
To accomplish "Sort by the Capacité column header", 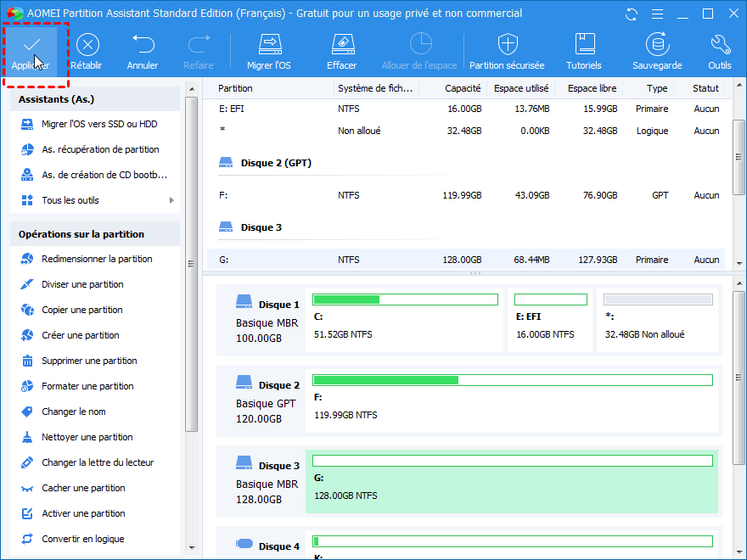I will click(x=462, y=88).
